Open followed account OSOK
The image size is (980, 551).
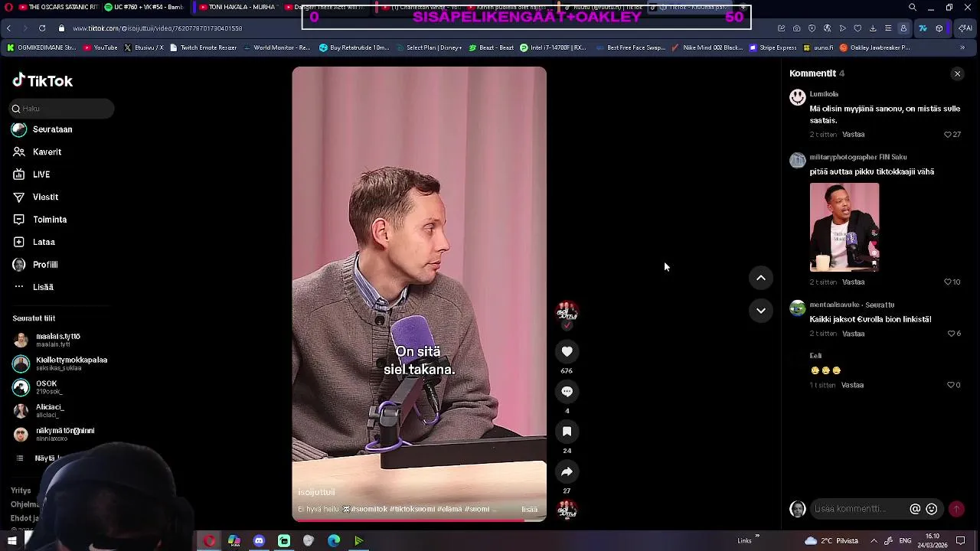pyautogui.click(x=36, y=387)
